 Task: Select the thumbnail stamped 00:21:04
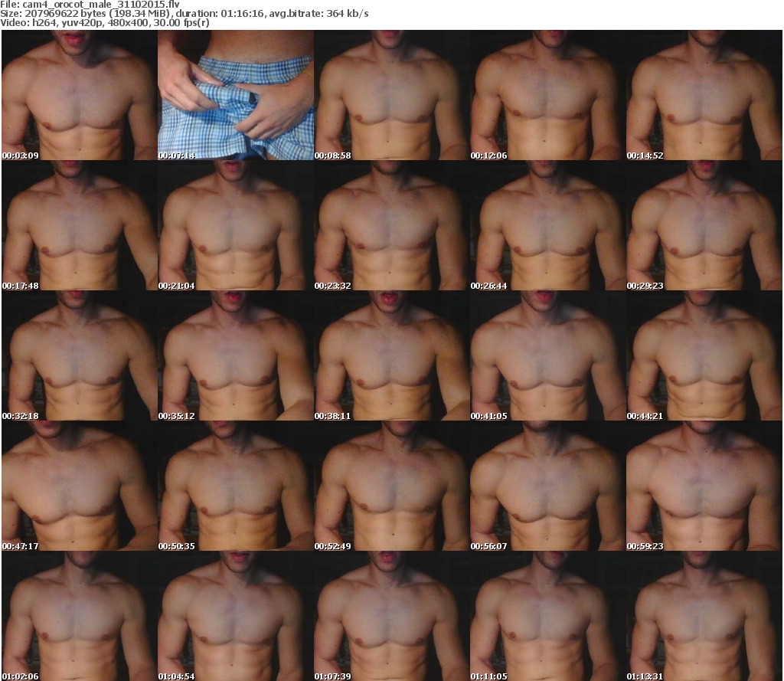236,225
